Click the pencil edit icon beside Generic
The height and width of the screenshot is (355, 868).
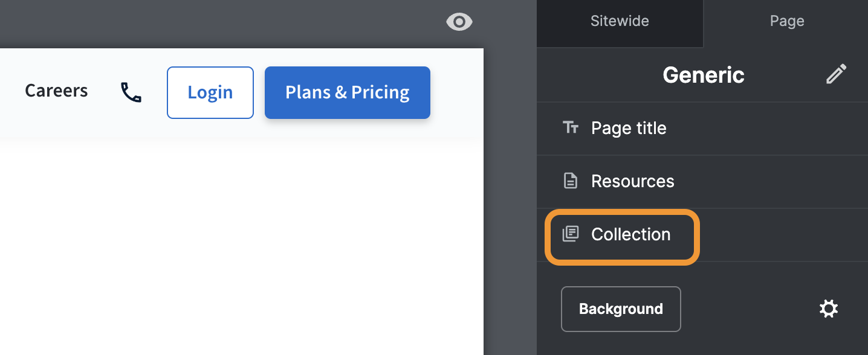(836, 75)
